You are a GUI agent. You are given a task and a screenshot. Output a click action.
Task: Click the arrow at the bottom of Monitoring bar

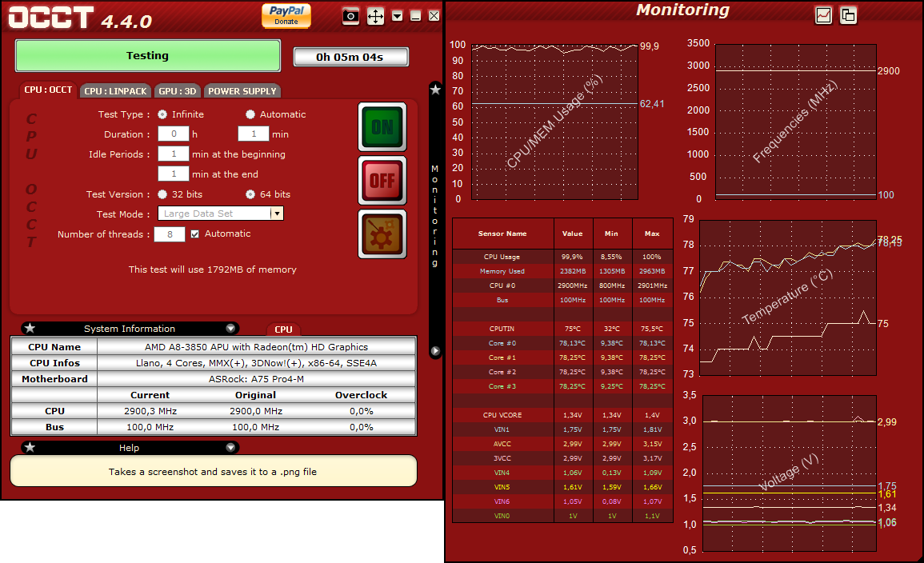[435, 351]
